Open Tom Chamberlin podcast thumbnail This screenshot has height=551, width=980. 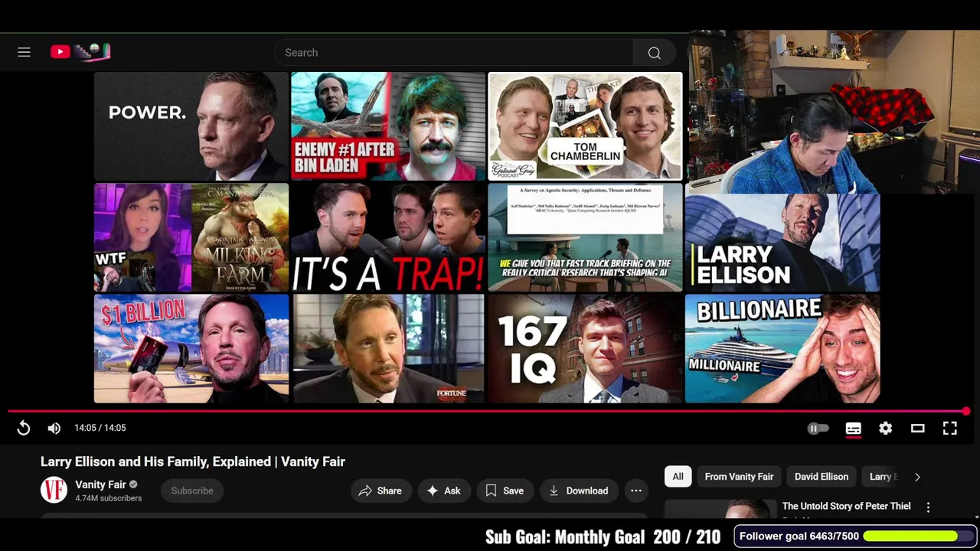click(x=585, y=126)
